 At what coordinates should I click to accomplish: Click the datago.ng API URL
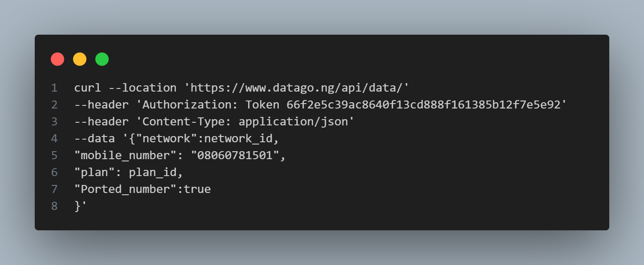[296, 88]
